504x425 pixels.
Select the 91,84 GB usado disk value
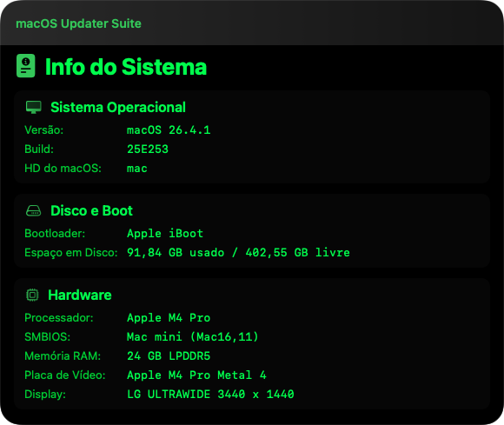[x=176, y=253]
